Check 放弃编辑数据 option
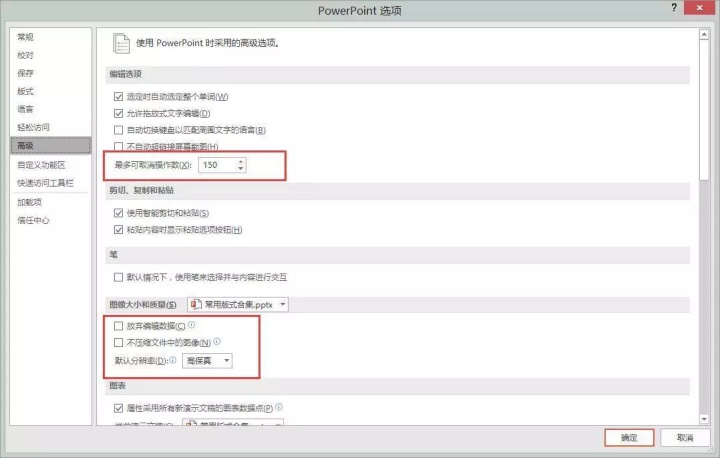 [118, 326]
